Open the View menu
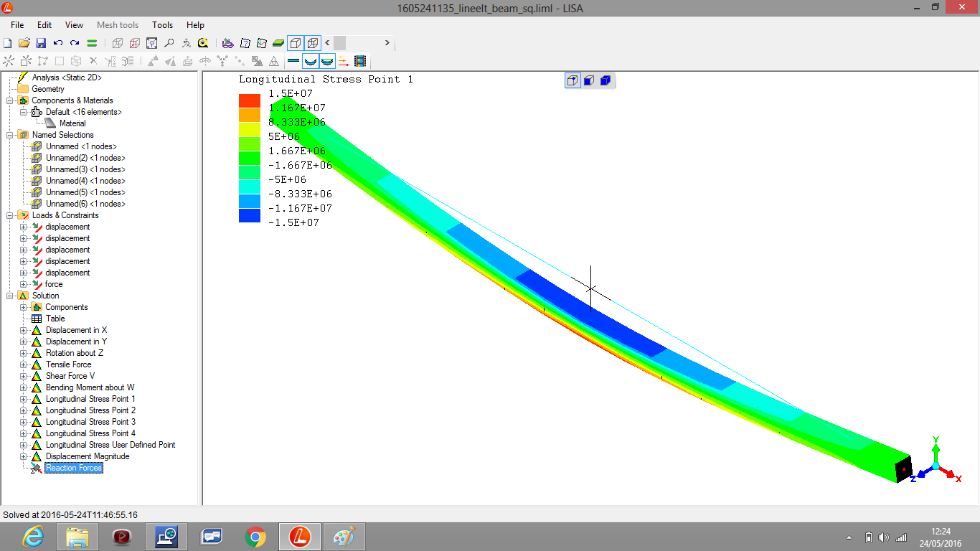The height and width of the screenshot is (551, 980). pyautogui.click(x=74, y=25)
